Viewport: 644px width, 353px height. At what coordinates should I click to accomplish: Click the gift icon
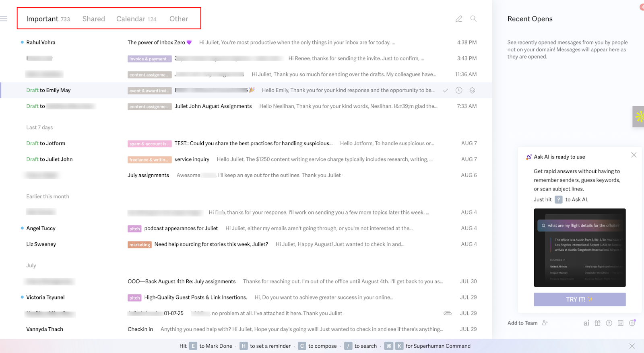[598, 323]
